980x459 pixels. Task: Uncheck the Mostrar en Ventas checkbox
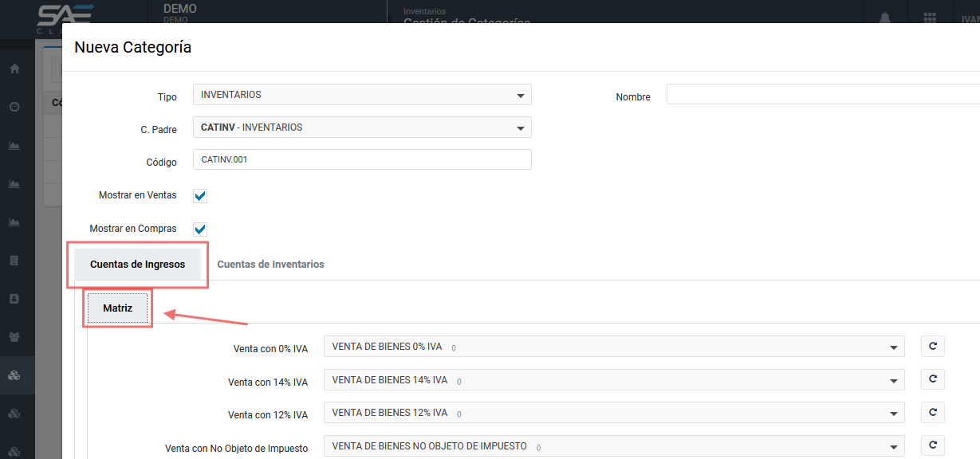coord(200,195)
